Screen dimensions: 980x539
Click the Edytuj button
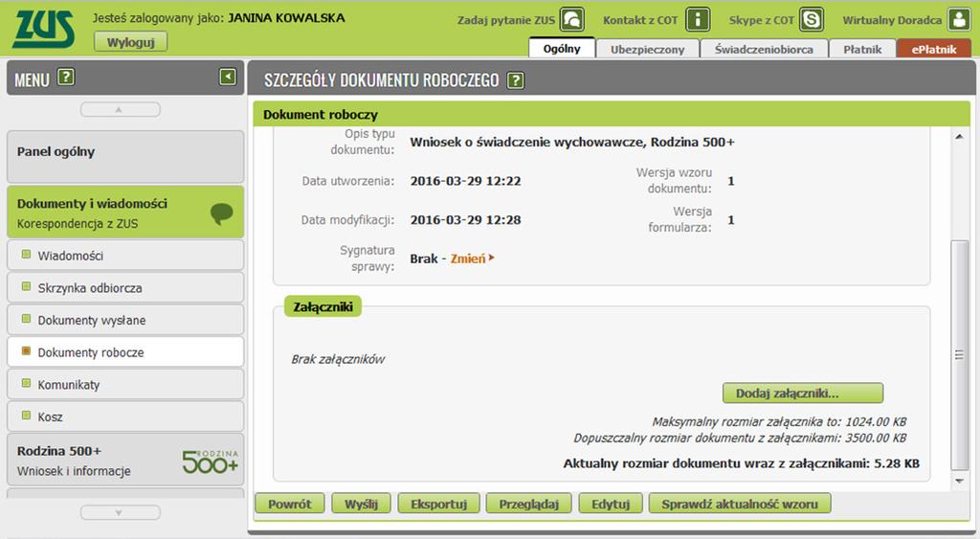click(610, 504)
